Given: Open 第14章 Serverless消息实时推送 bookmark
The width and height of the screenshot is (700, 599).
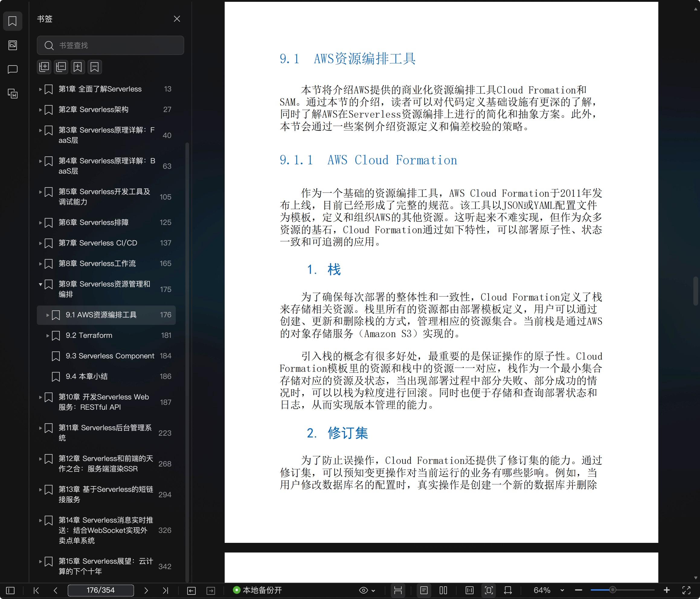Looking at the screenshot, I should (x=106, y=530).
